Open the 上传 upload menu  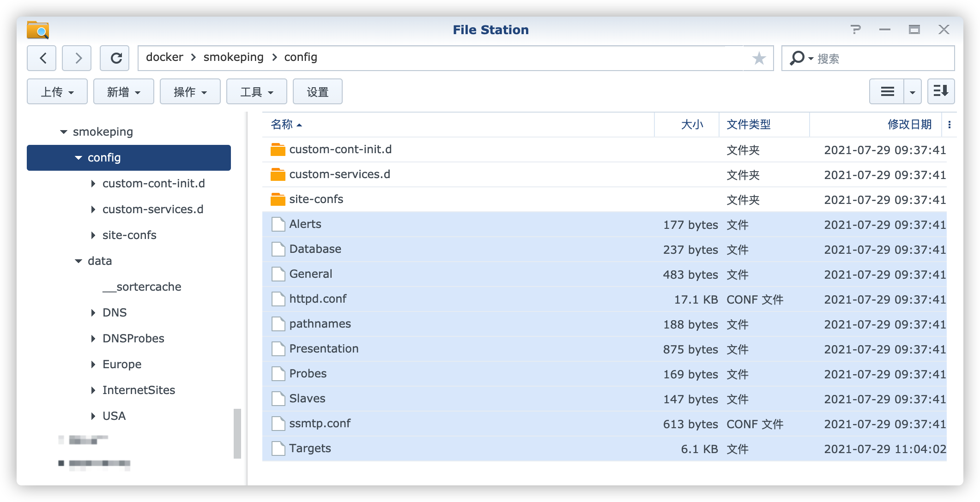tap(57, 92)
